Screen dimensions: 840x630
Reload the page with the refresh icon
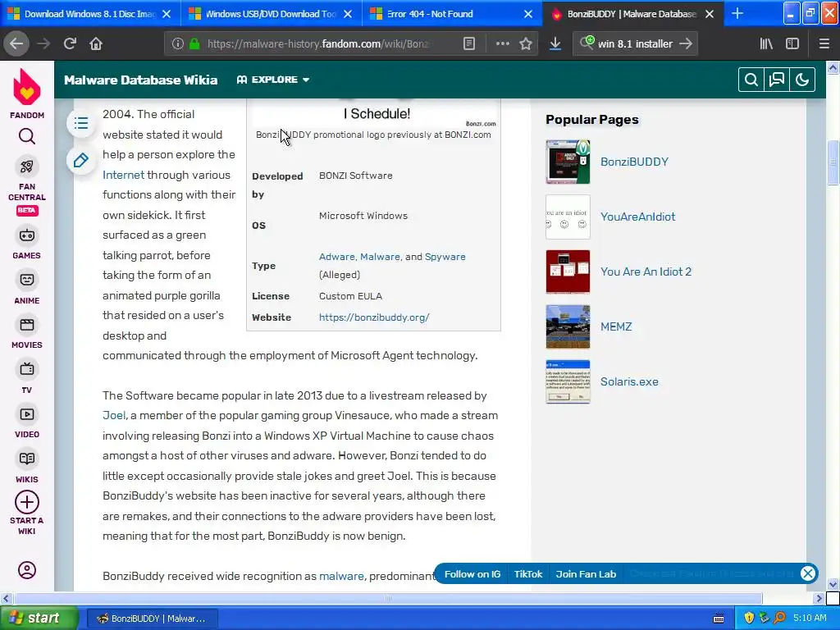point(70,44)
